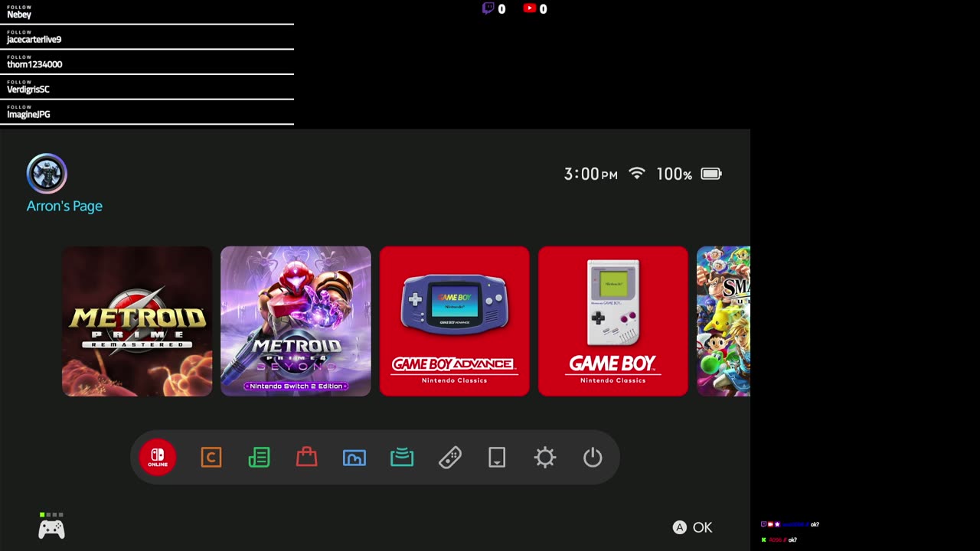Open the teal GameShare icon

tap(402, 458)
